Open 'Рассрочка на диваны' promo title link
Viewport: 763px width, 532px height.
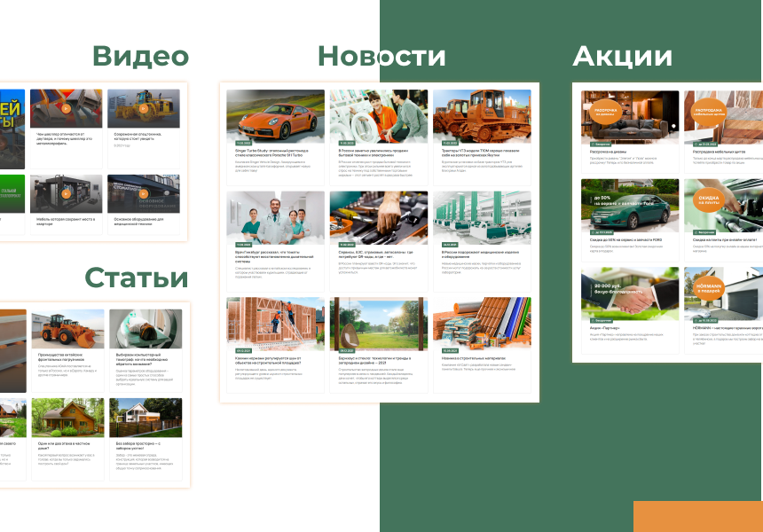(605, 153)
